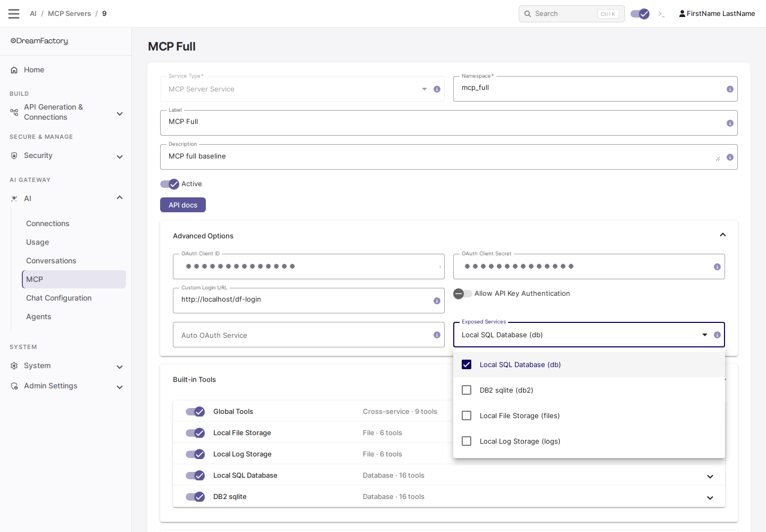
Task: Toggle the dark mode switch in header
Action: tap(640, 14)
